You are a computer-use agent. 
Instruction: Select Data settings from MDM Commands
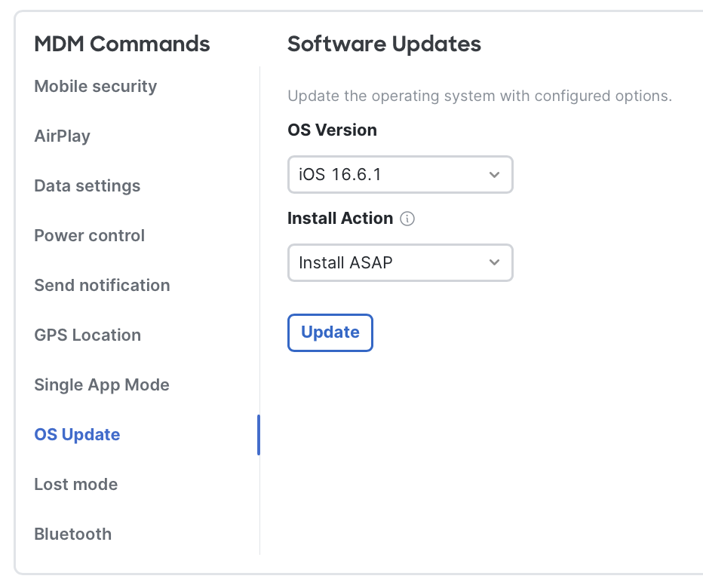(x=87, y=185)
